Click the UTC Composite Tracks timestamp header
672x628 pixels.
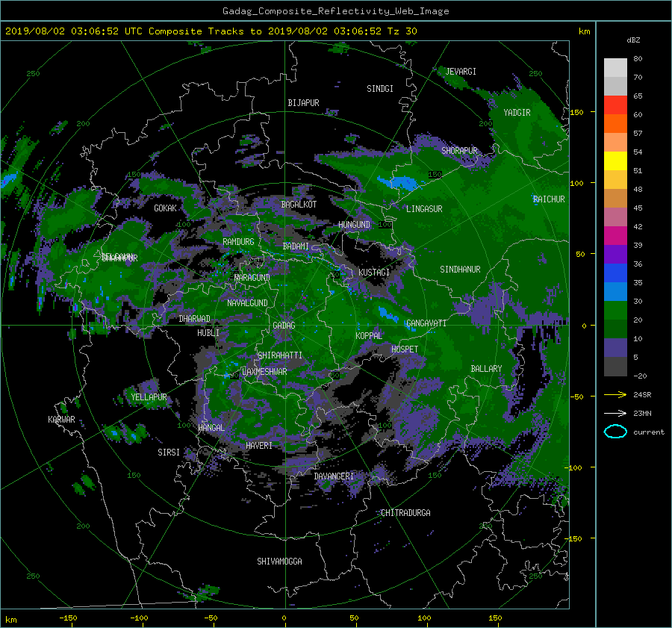coord(211,31)
